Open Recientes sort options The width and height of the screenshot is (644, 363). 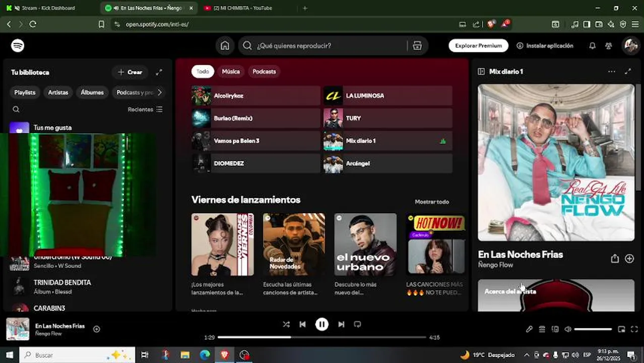145,109
